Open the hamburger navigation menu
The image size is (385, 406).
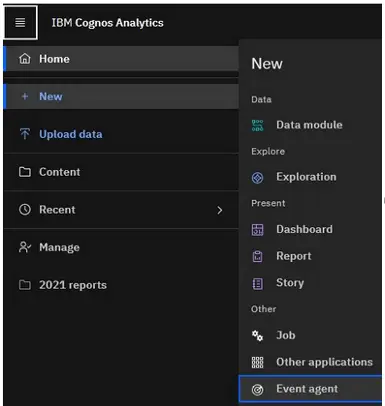(x=20, y=23)
